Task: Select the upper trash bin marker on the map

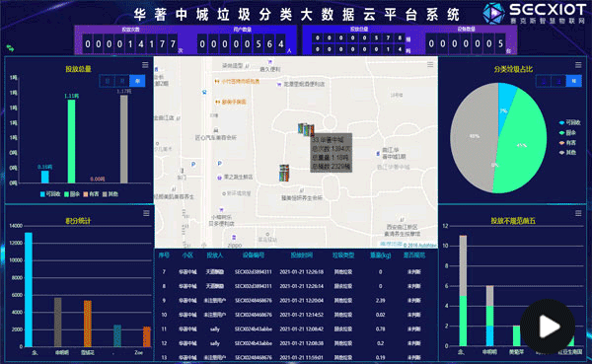Action: [306, 129]
